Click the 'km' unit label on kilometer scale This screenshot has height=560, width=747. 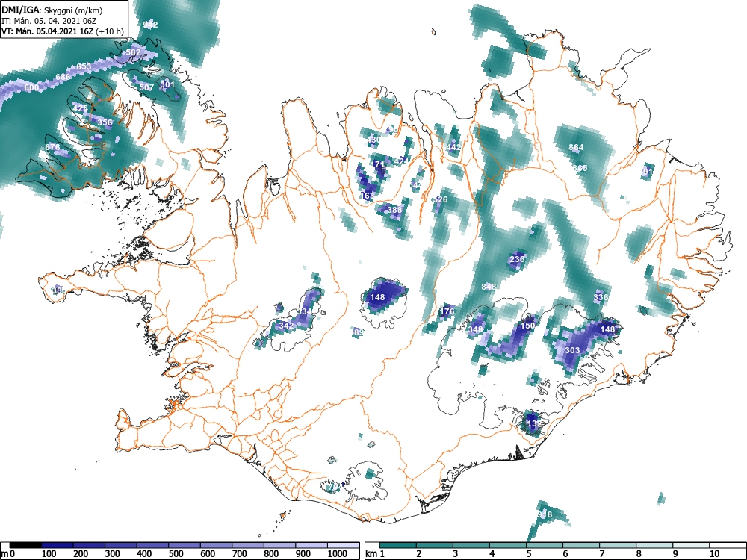coord(371,554)
